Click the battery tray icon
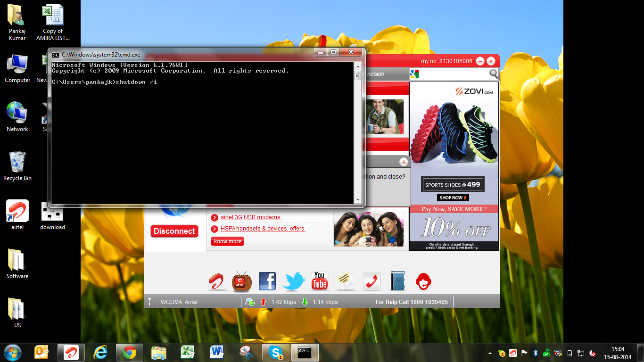 570,353
